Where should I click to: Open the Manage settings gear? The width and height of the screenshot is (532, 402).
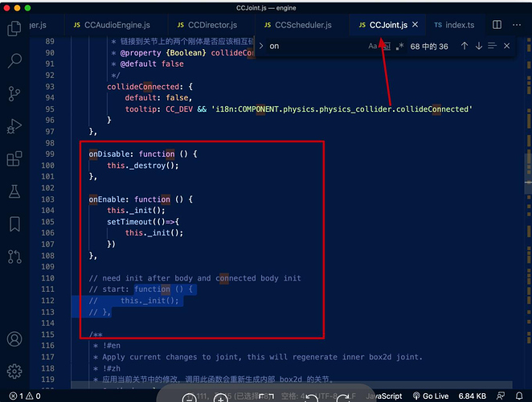click(x=14, y=371)
